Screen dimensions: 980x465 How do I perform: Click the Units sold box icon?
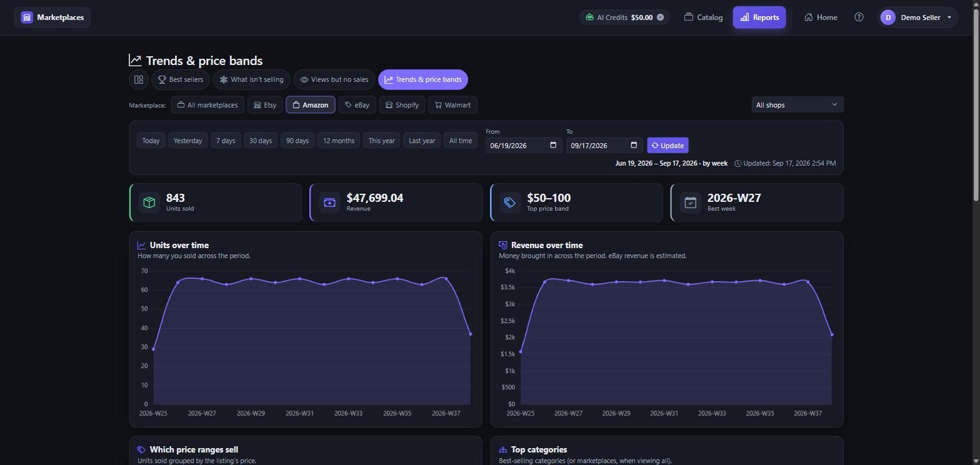coord(149,202)
